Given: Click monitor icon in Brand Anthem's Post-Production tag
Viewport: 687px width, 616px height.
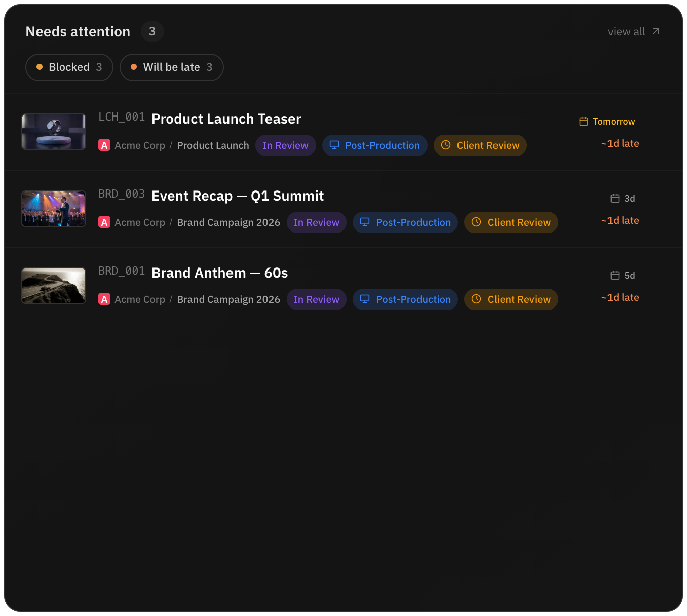Looking at the screenshot, I should tap(365, 299).
